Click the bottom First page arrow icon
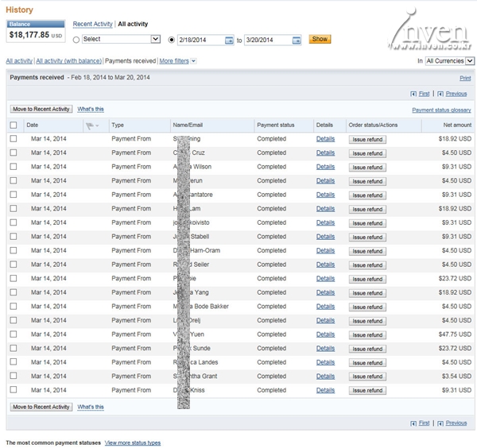Screen dimensions: 477x448 [x=413, y=423]
